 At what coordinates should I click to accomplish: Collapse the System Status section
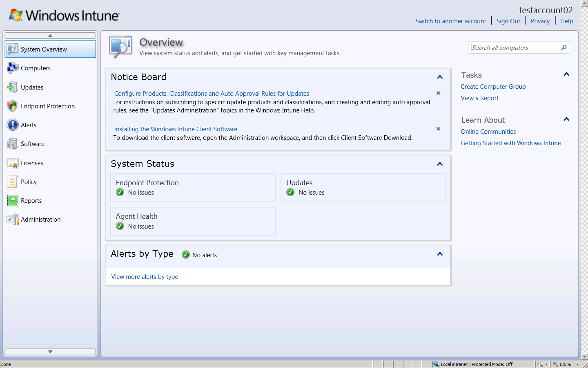440,164
